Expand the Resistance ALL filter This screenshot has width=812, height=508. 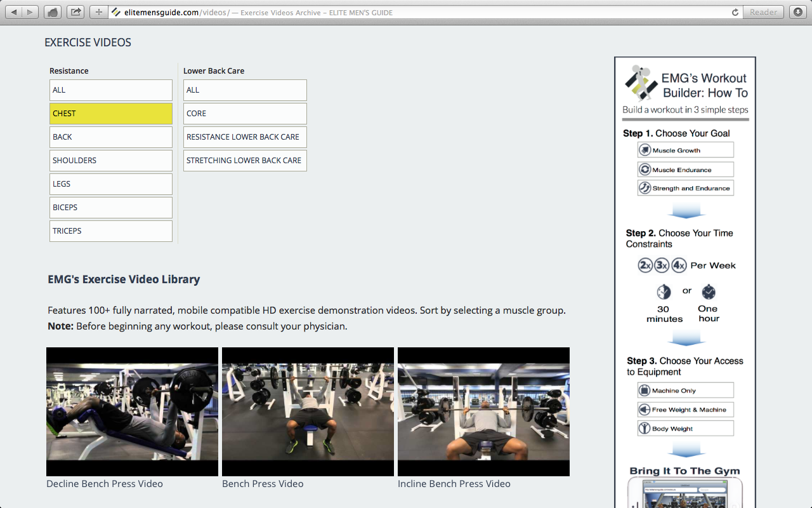point(110,90)
